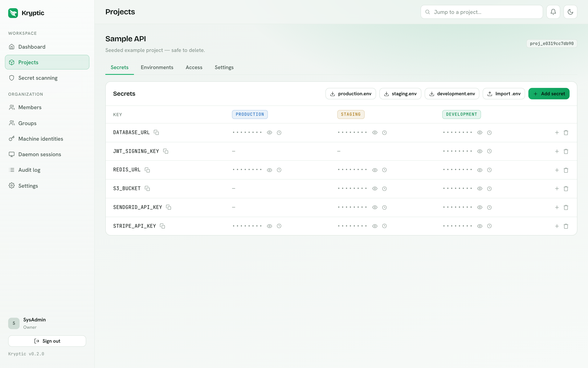Click the Add secret button

pos(549,94)
